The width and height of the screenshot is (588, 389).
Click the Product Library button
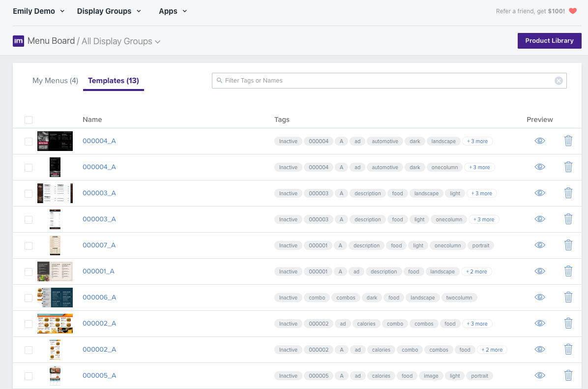pos(549,40)
